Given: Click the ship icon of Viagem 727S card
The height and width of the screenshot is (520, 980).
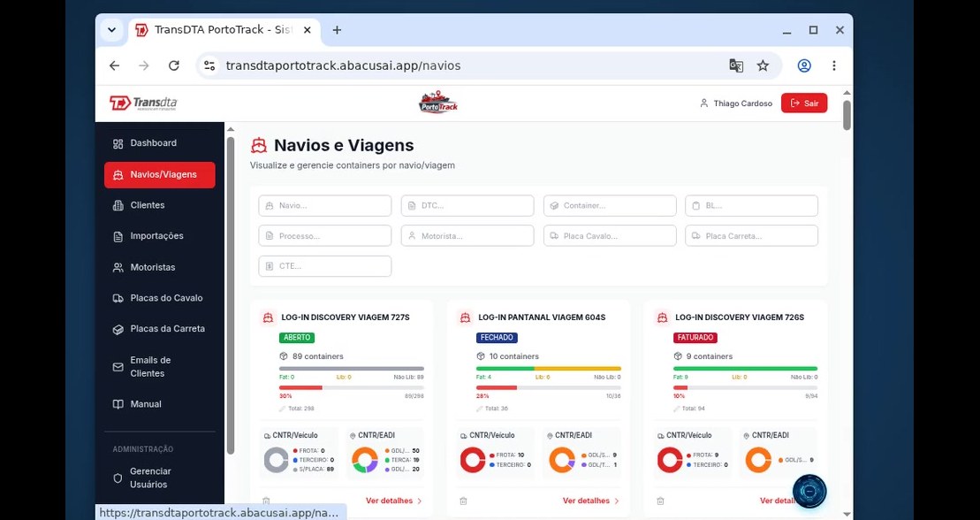Looking at the screenshot, I should (x=268, y=317).
